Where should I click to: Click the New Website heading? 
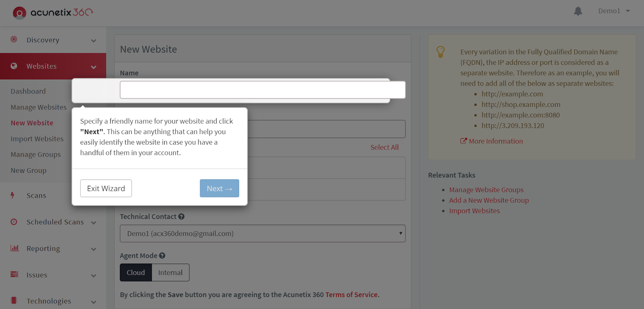pyautogui.click(x=149, y=49)
